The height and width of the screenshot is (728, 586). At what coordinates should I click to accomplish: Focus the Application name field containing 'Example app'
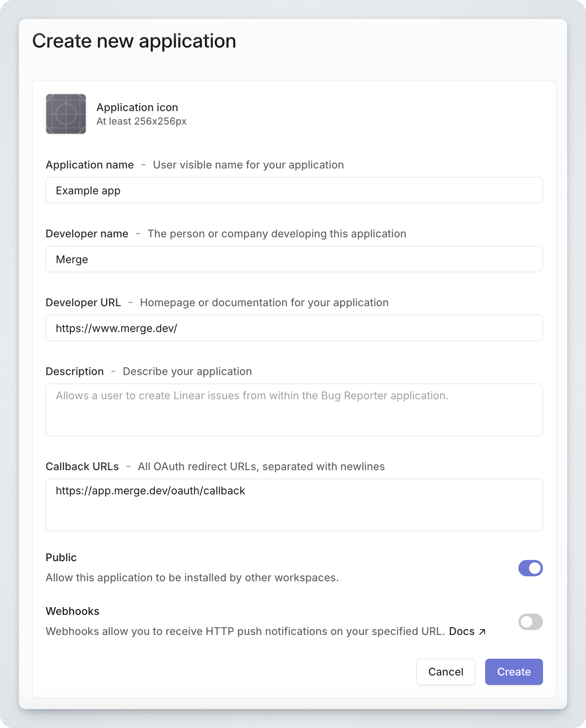pyautogui.click(x=294, y=190)
